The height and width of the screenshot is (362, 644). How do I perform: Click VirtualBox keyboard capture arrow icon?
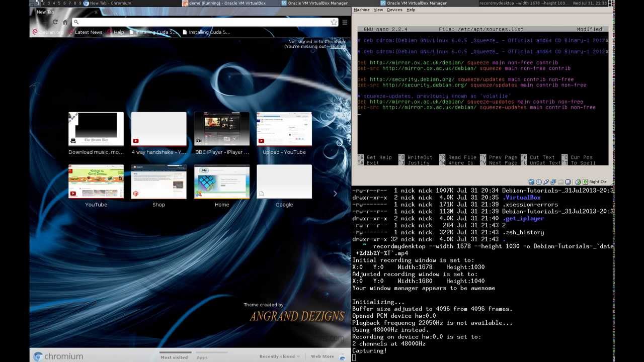(585, 182)
